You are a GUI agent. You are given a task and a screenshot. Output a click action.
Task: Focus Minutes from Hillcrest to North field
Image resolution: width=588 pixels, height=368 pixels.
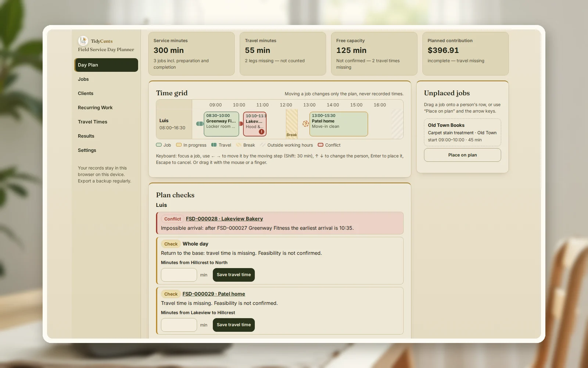(179, 275)
